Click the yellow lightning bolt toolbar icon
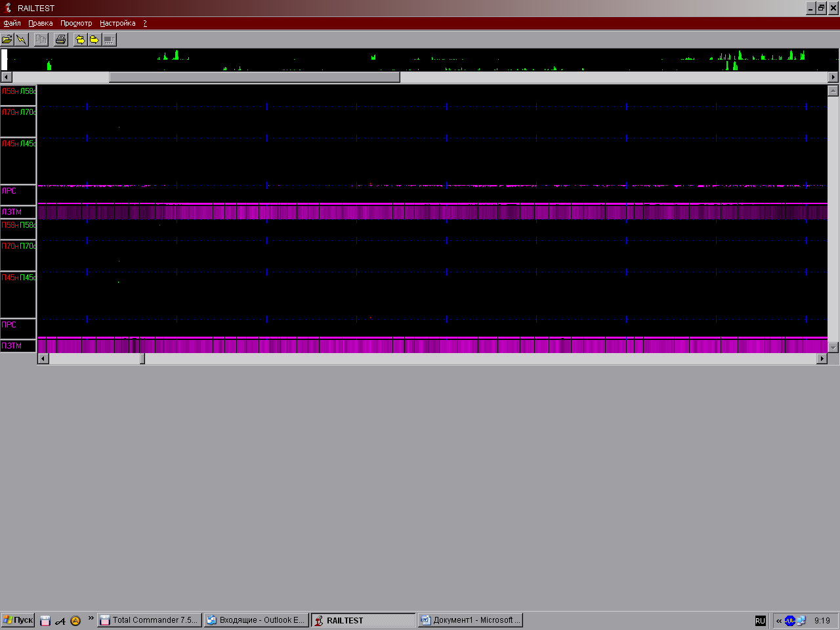The image size is (840, 630). 22,40
